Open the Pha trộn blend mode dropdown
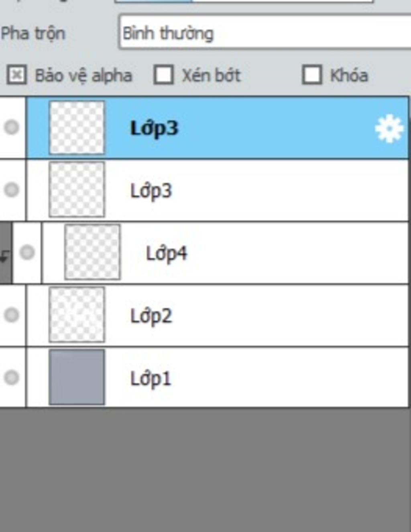 (x=265, y=32)
